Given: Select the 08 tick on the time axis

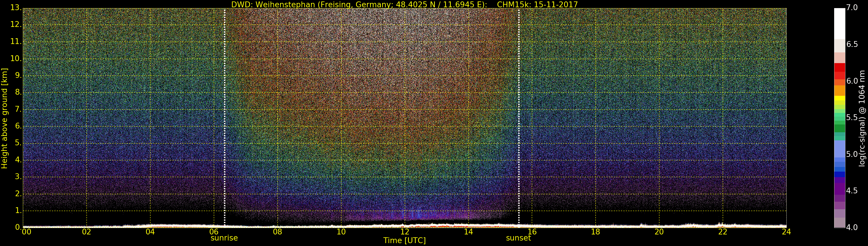Looking at the screenshot, I should 277,232.
